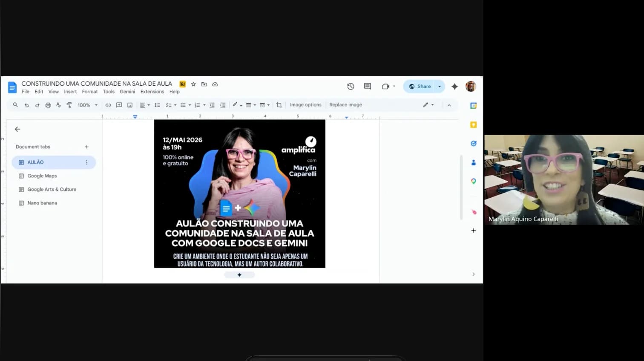The height and width of the screenshot is (361, 644).
Task: Click the Share button
Action: click(x=420, y=87)
